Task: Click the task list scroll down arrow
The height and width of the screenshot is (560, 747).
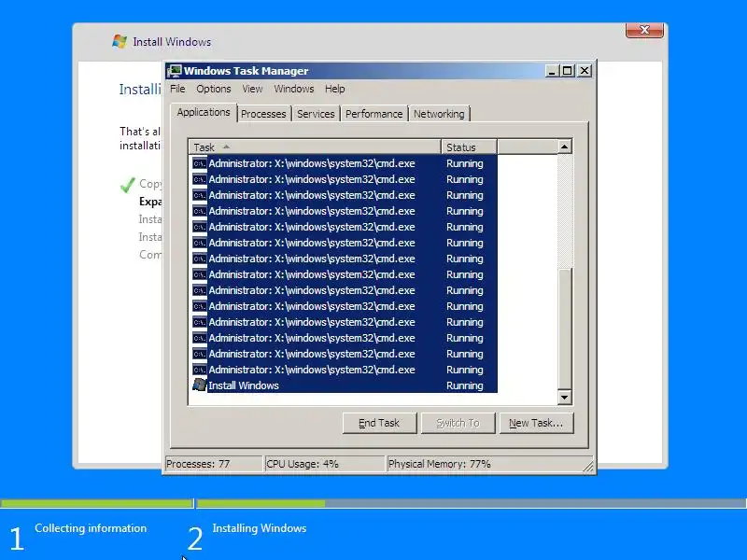Action: point(565,397)
